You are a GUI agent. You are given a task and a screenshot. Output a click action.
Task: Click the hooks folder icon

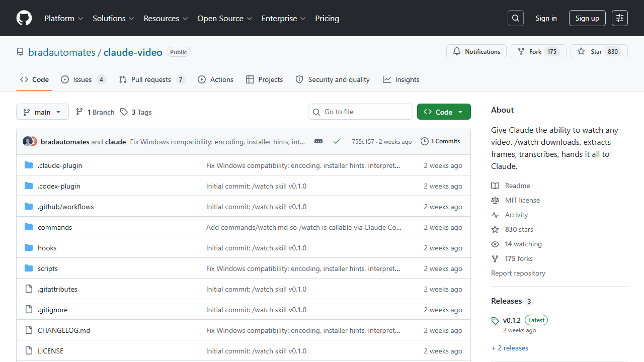pyautogui.click(x=29, y=248)
